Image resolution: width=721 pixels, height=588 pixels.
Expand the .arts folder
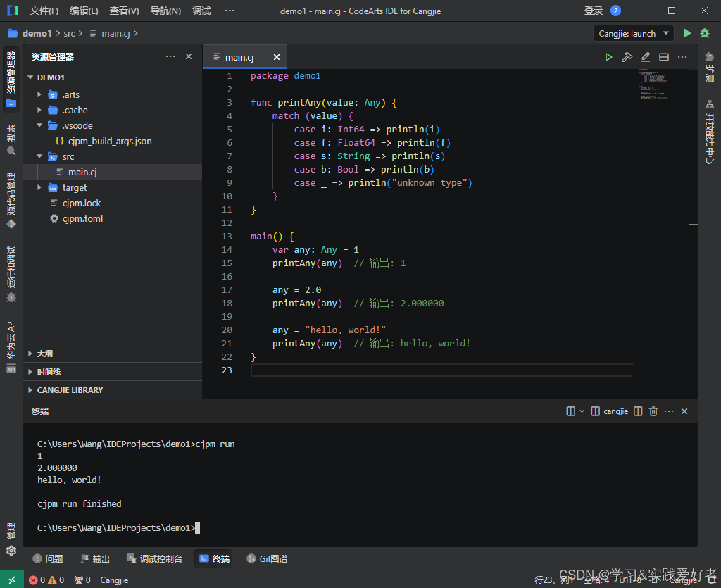tap(39, 94)
